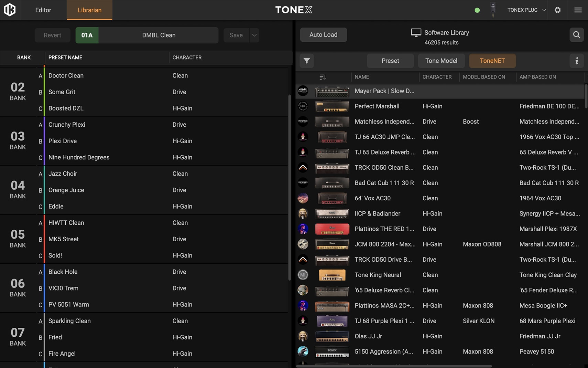Open the hamburger menu icon

578,10
